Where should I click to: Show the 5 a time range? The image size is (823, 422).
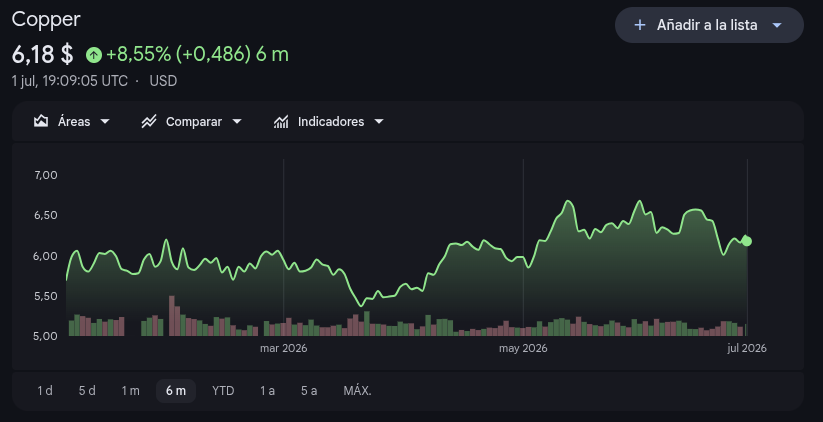pos(309,391)
